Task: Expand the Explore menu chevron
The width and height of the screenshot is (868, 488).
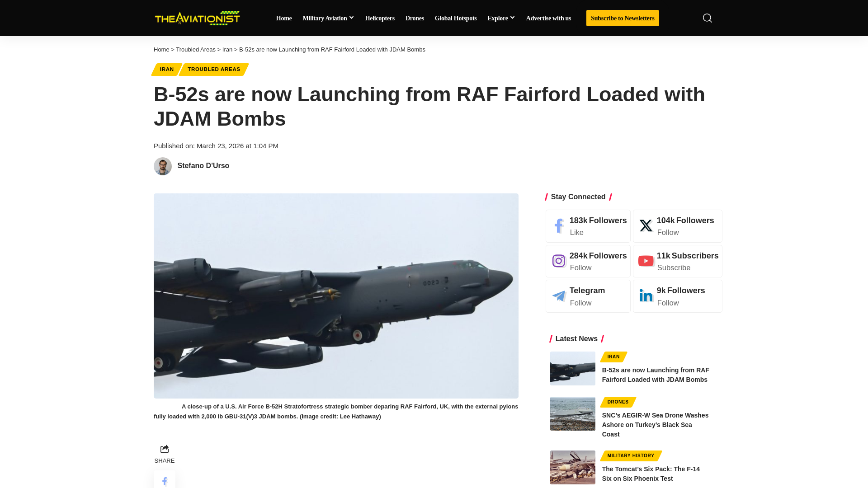Action: (512, 18)
